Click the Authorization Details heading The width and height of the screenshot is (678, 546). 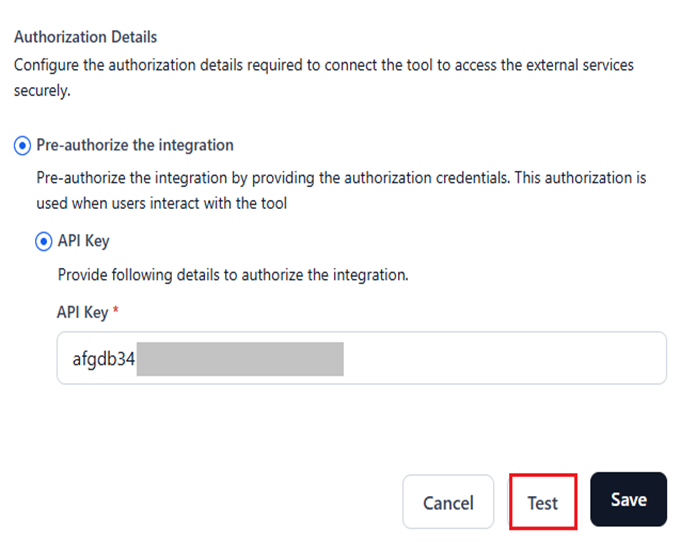[85, 37]
